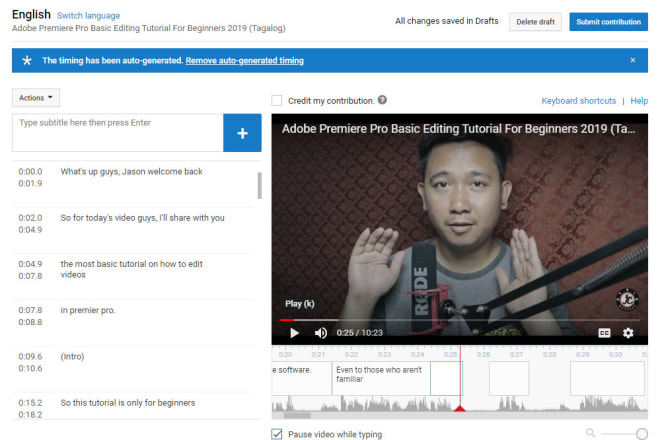The height and width of the screenshot is (440, 660).
Task: Select subtitle "the most basic tutorial" line
Action: [131, 269]
